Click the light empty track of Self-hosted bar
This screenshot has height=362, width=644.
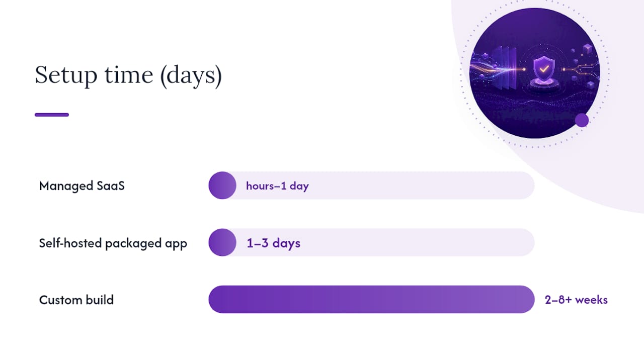pos(385,242)
